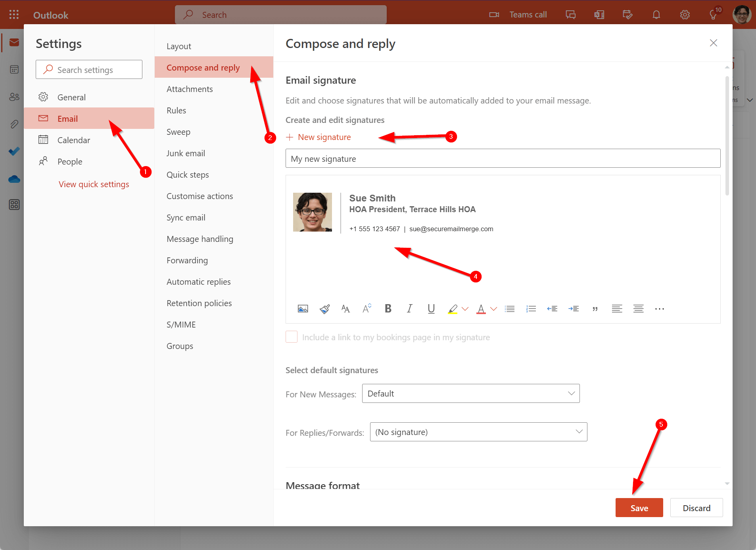The image size is (756, 550).
Task: Insert a bulleted list
Action: tap(510, 309)
